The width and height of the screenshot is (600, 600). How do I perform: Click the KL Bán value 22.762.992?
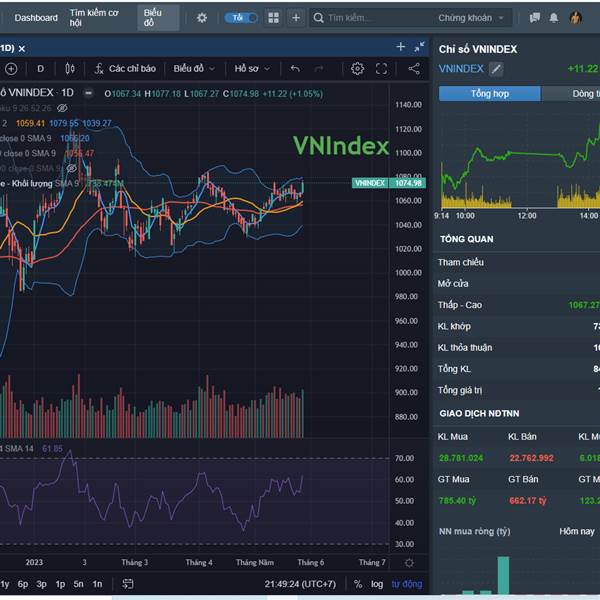(x=531, y=458)
